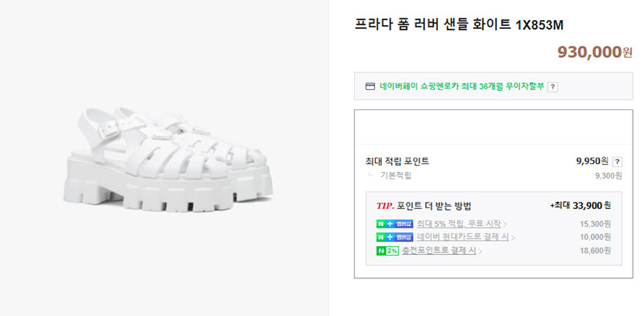Click the +최대 33,900원 amount
This screenshot has width=644, height=316.
pos(580,206)
